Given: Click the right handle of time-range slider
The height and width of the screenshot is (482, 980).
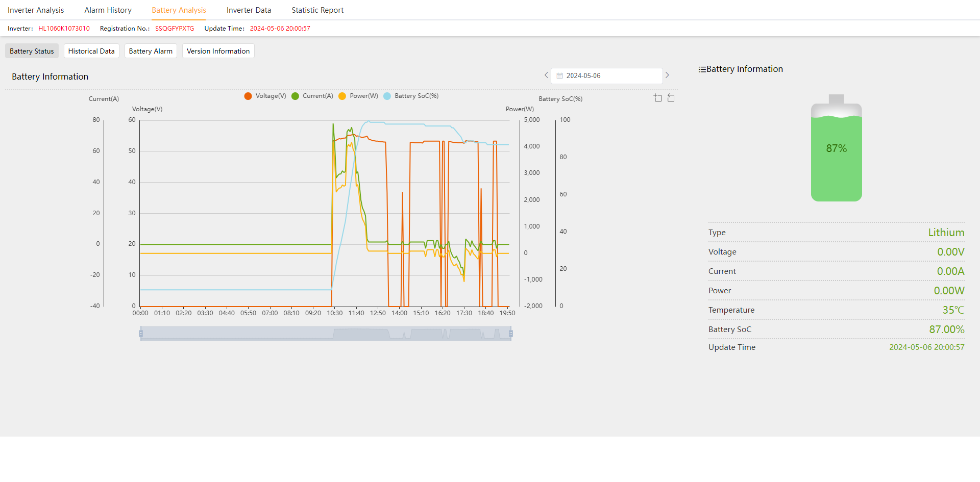Looking at the screenshot, I should point(510,334).
